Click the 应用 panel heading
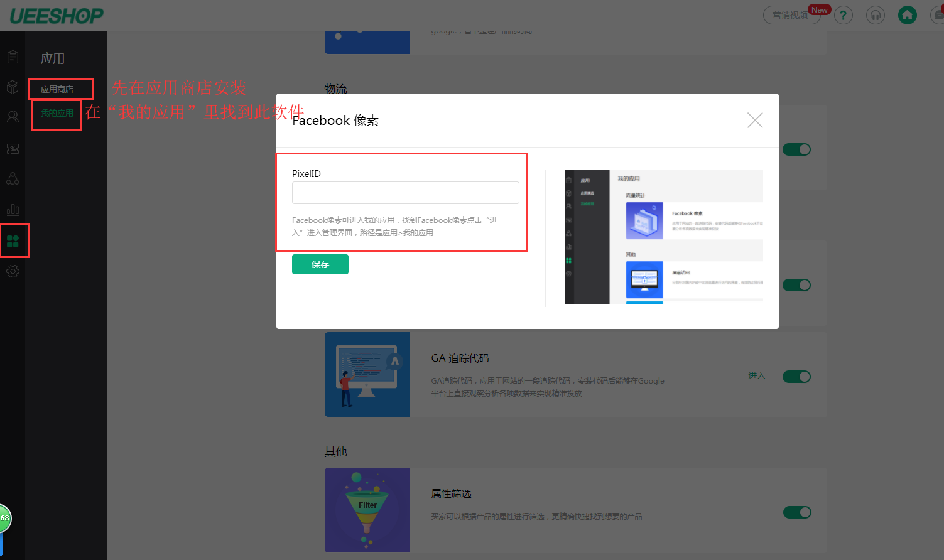The height and width of the screenshot is (560, 944). pos(53,58)
